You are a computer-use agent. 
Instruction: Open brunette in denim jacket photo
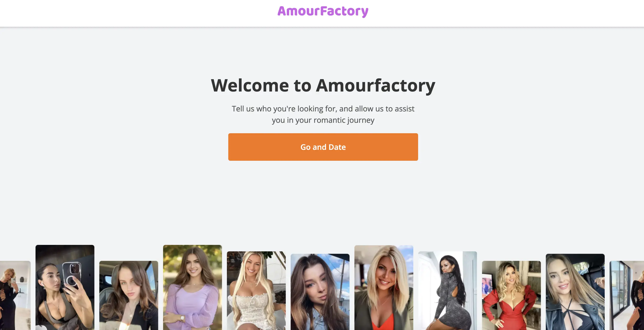coord(320,292)
